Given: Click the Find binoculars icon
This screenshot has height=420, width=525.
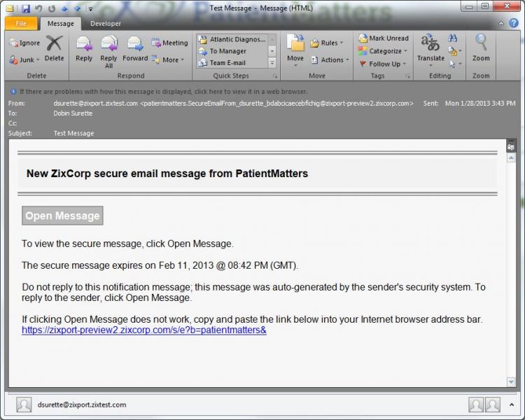Looking at the screenshot, I should (453, 38).
